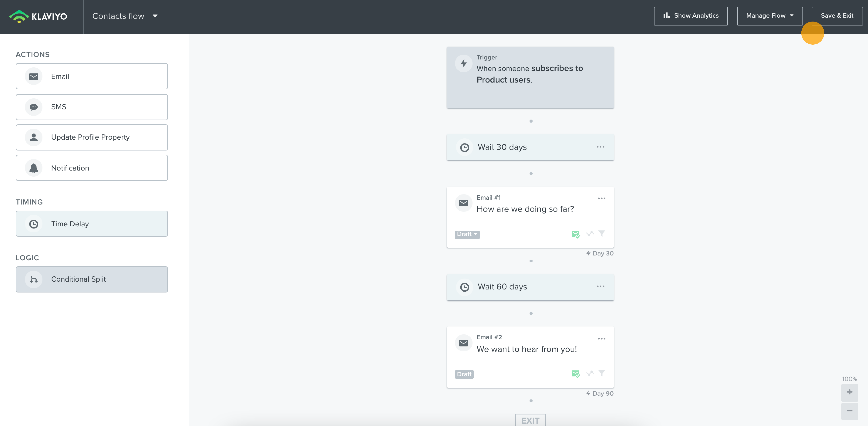Select the Trigger card text
This screenshot has width=868, height=426.
(x=530, y=74)
